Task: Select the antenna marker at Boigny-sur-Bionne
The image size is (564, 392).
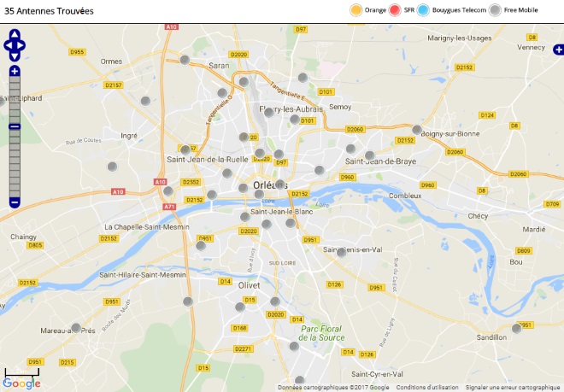Action: click(417, 130)
